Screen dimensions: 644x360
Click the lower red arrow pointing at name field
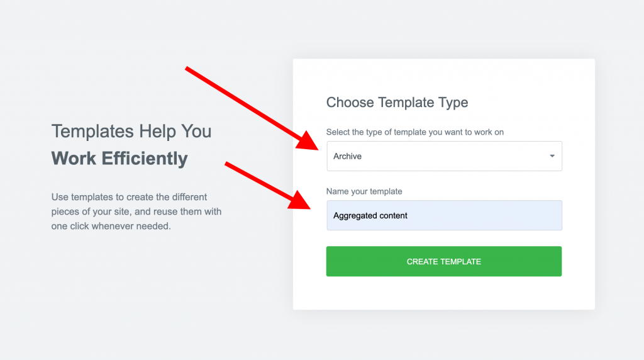[264, 184]
